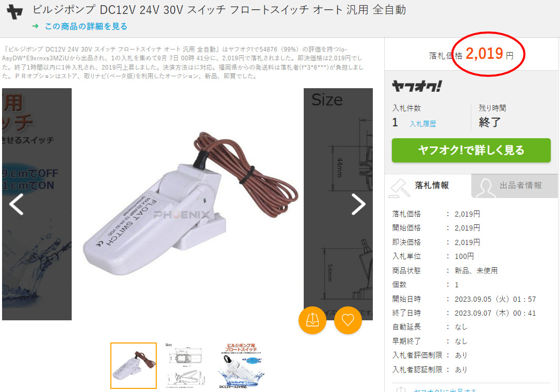This screenshot has height=392, width=560.
Task: Show the previous product image with left arrow
Action: point(16,204)
